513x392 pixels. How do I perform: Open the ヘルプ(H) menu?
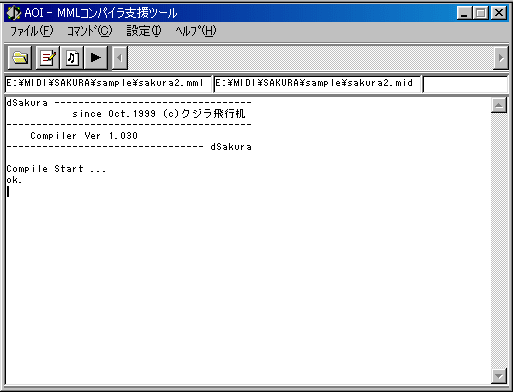196,31
